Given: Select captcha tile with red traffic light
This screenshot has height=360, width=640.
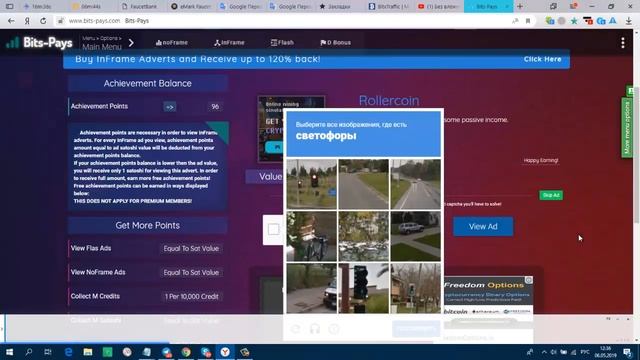Looking at the screenshot, I should coord(311,184).
